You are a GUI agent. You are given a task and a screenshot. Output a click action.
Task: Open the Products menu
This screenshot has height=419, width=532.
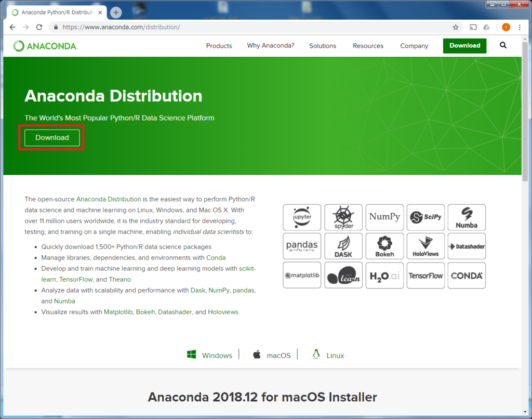(x=219, y=46)
